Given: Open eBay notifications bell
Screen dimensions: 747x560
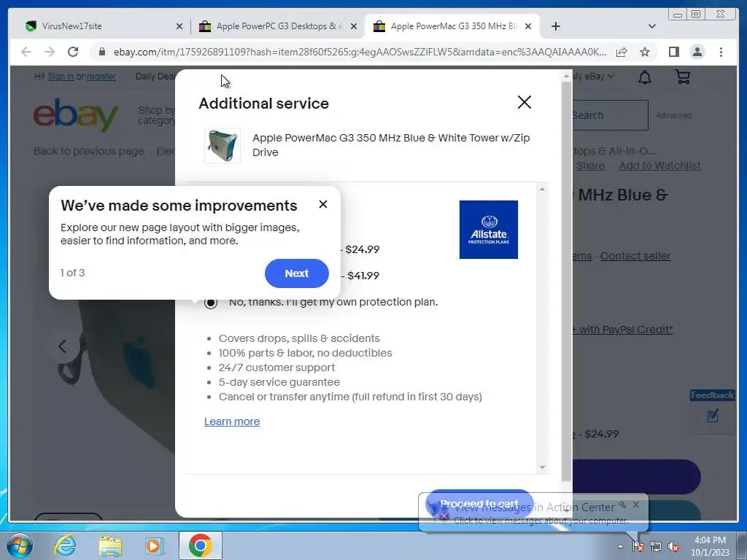Looking at the screenshot, I should coord(645,77).
